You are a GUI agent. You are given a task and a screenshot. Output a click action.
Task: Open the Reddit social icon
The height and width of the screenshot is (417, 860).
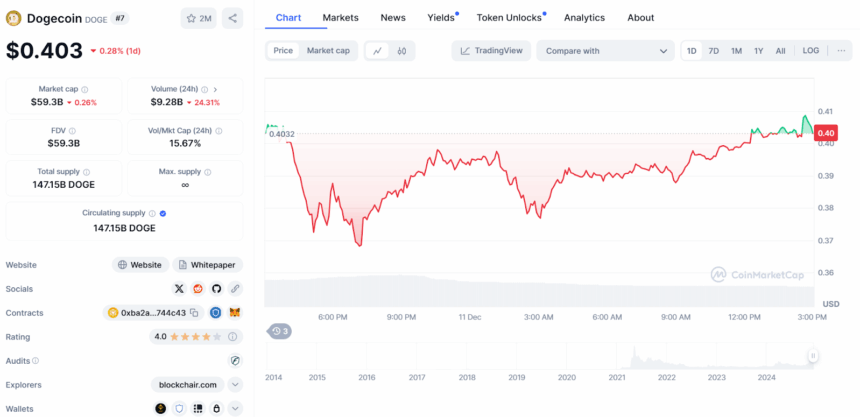pos(197,289)
